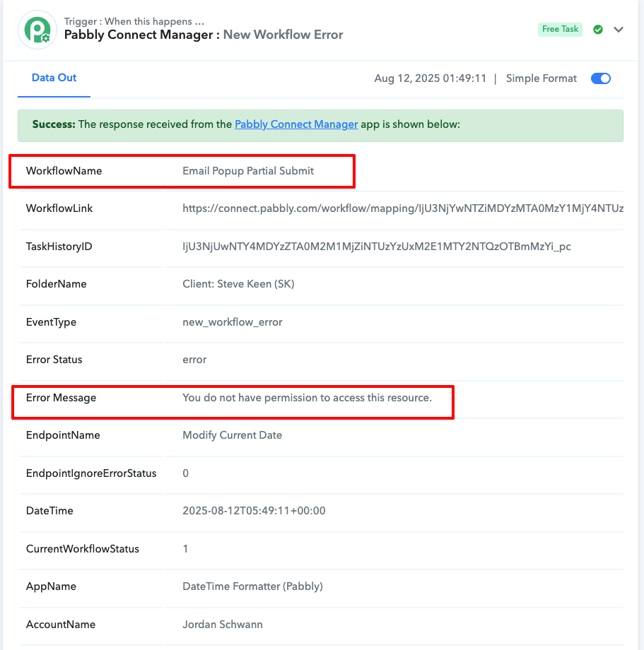Click the EventType value new_workflow_error

click(x=232, y=322)
